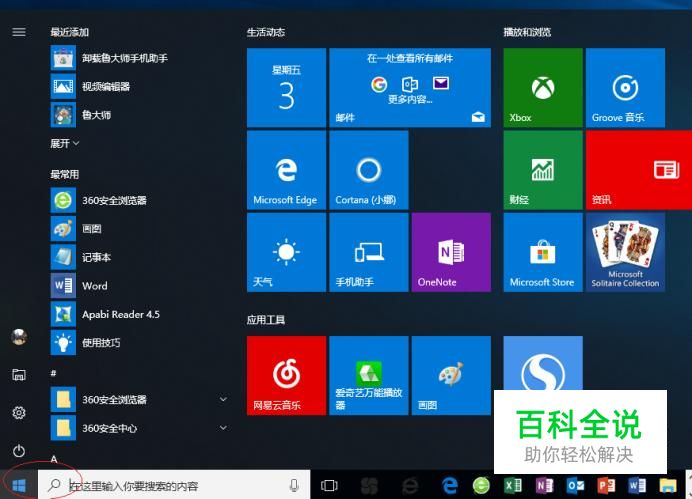Open the hamburger menu at top of Start

19,32
